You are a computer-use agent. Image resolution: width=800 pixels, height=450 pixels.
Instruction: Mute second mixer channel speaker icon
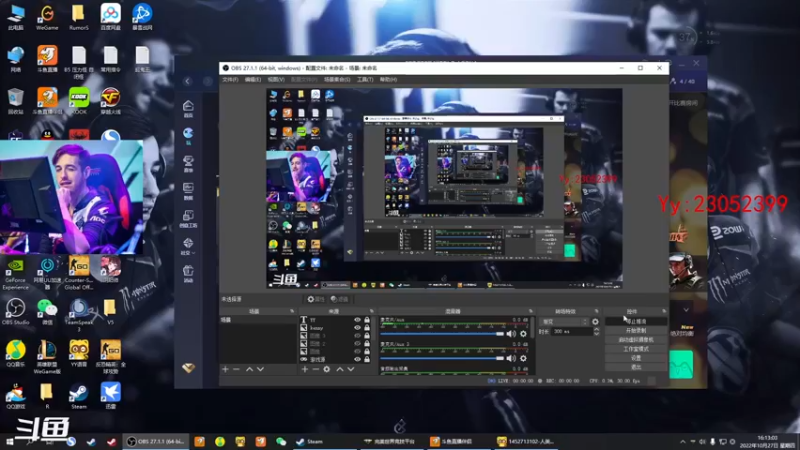[511, 358]
